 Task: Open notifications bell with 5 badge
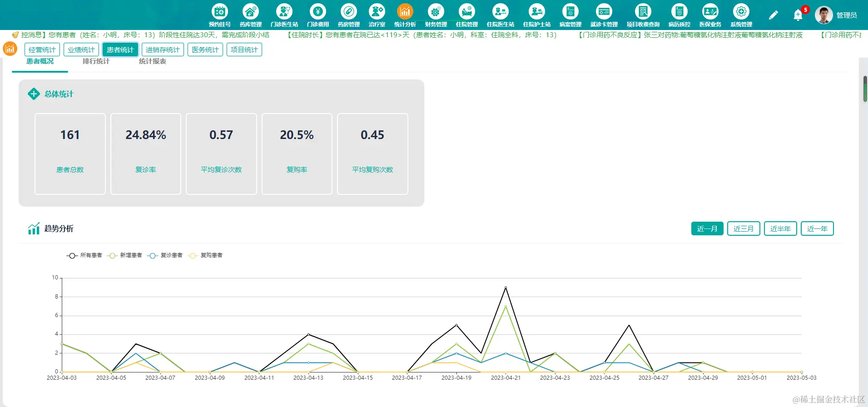pyautogui.click(x=798, y=15)
